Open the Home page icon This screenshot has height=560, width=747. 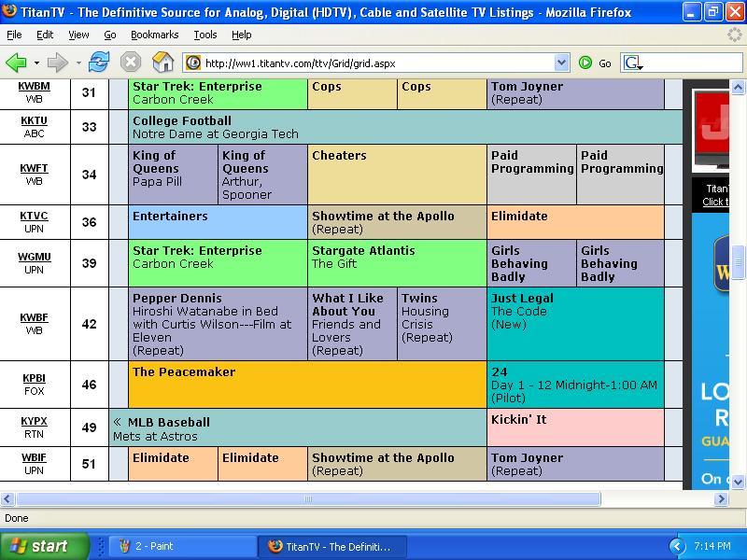coord(162,63)
